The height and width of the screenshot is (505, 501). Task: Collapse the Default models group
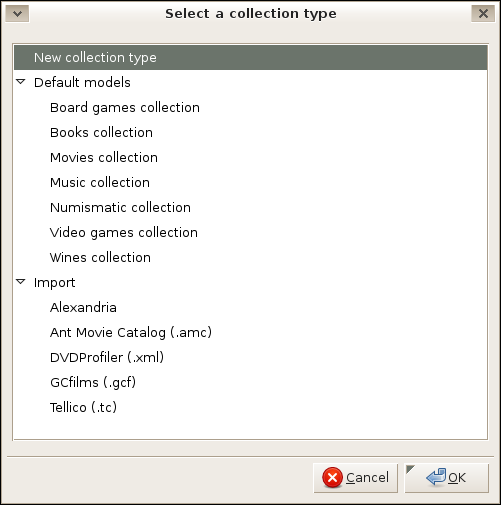pyautogui.click(x=21, y=82)
